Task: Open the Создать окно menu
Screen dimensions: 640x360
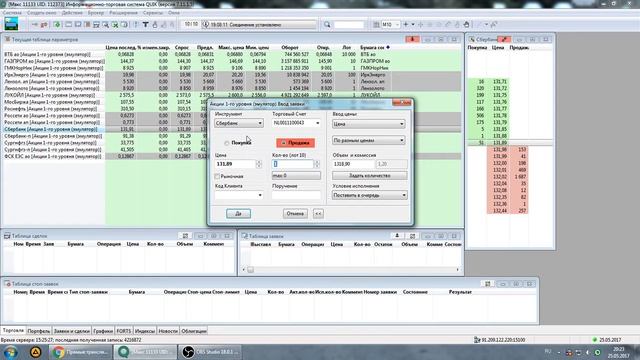Action: [41, 13]
